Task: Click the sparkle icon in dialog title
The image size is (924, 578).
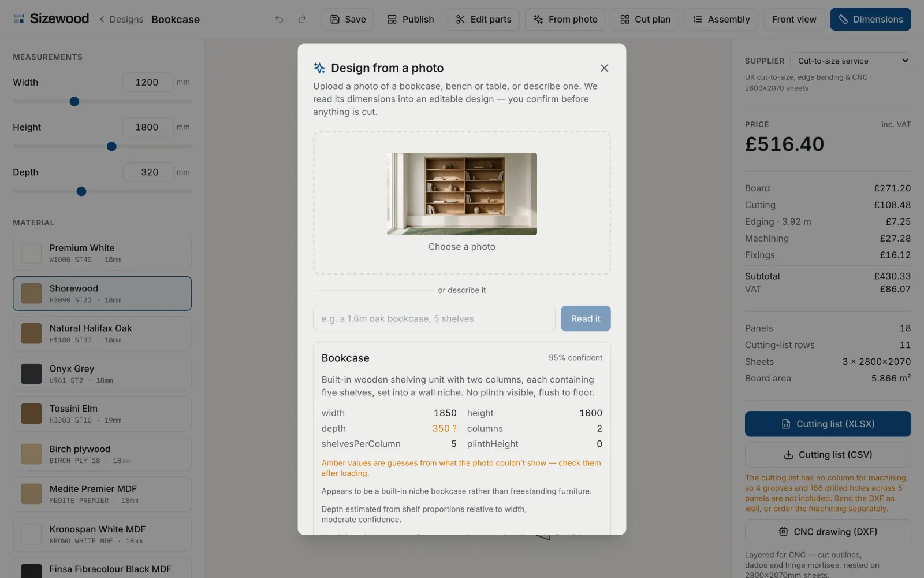Action: click(x=319, y=68)
